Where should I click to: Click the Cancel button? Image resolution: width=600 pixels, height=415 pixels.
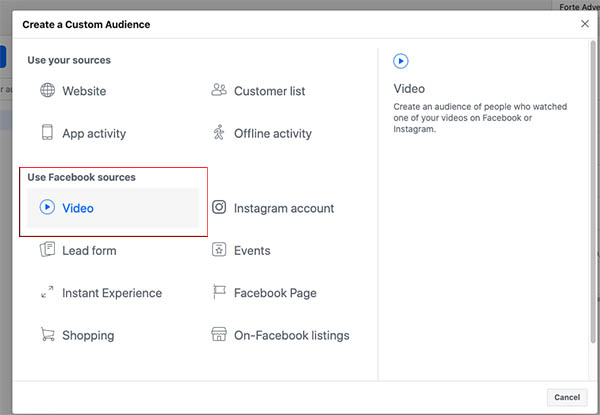coord(567,397)
